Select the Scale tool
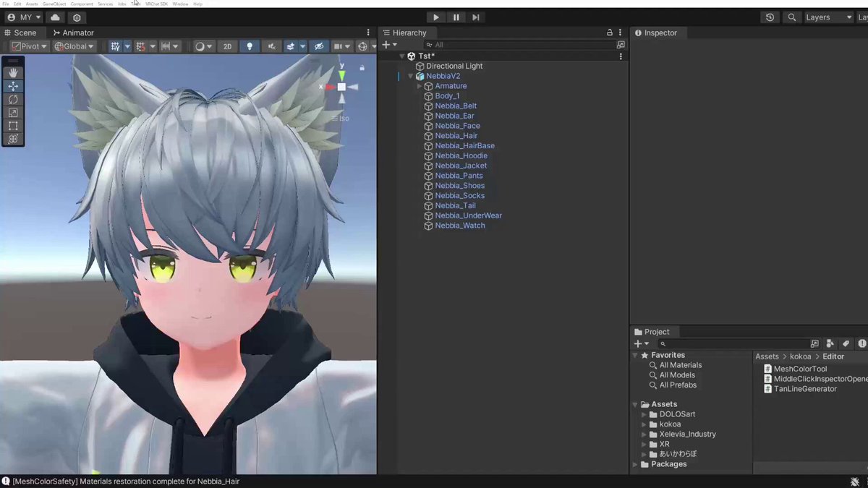868x488 pixels. pyautogui.click(x=13, y=113)
